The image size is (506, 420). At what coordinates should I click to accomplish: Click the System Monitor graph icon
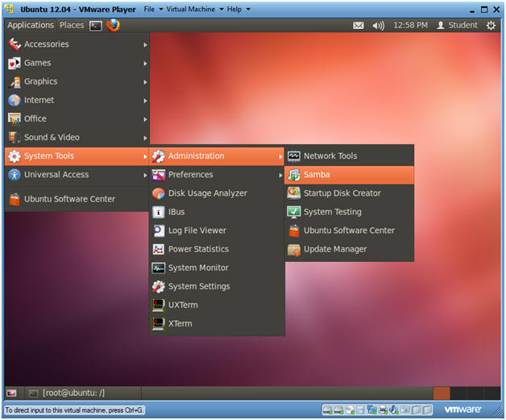coord(159,268)
